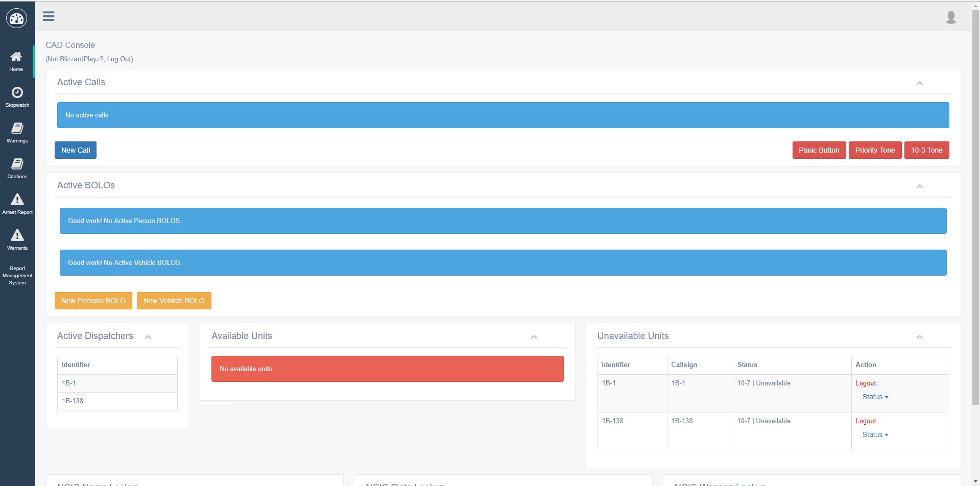Click the 10-7 | Unavailable status of 1B-1
980x486 pixels.
click(x=763, y=383)
